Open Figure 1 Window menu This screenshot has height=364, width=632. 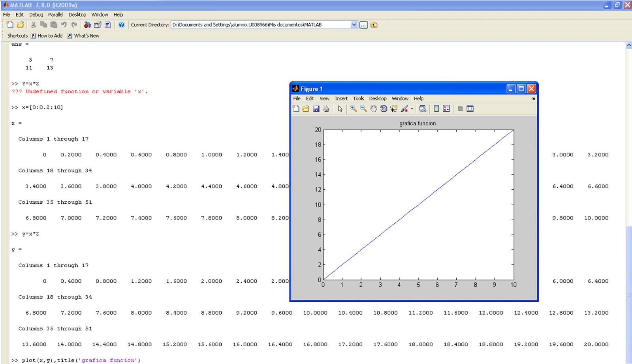400,99
